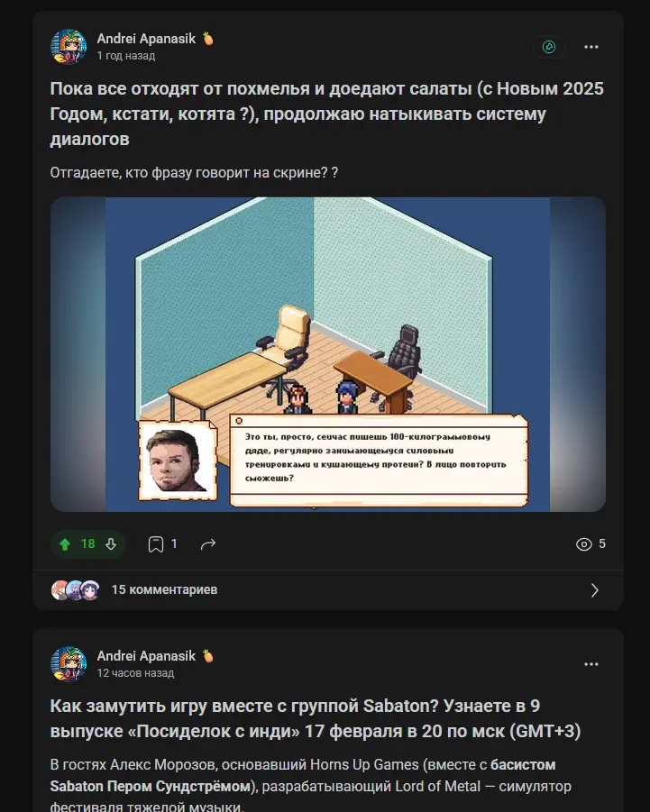The height and width of the screenshot is (812, 650).
Task: Open author name link on Sabaton post
Action: pyautogui.click(x=146, y=656)
